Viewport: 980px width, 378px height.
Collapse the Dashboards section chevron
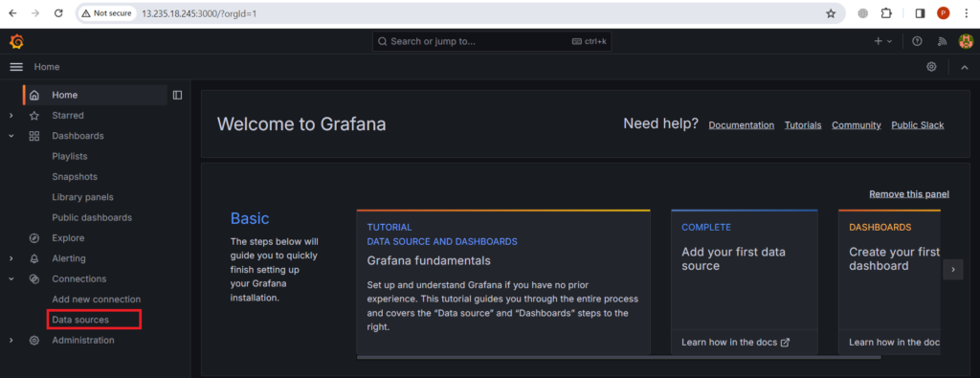(11, 136)
